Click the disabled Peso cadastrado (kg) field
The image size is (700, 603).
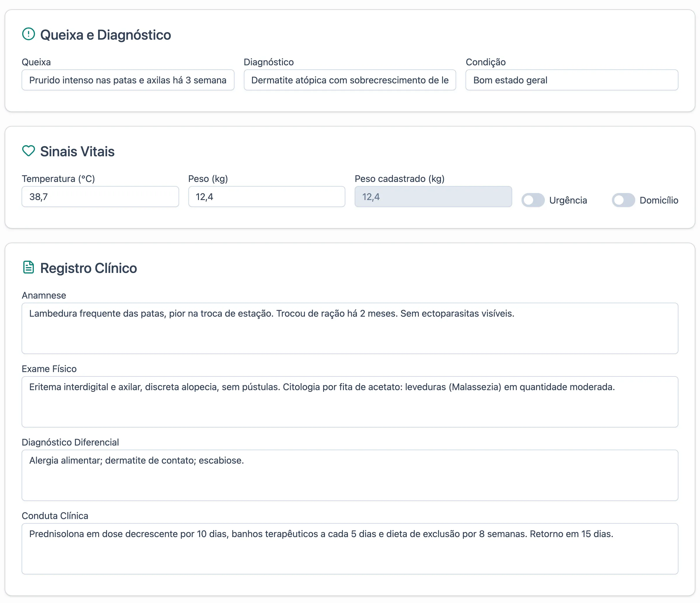click(x=433, y=197)
